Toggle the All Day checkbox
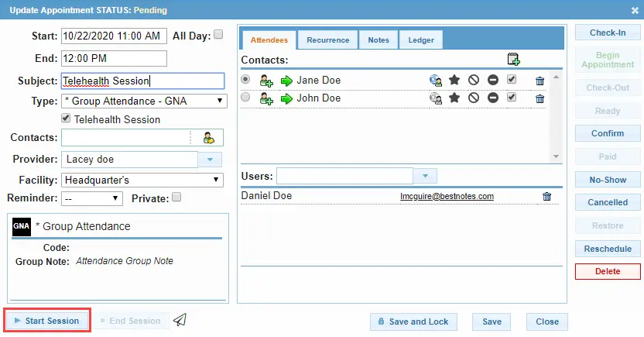 pos(218,34)
